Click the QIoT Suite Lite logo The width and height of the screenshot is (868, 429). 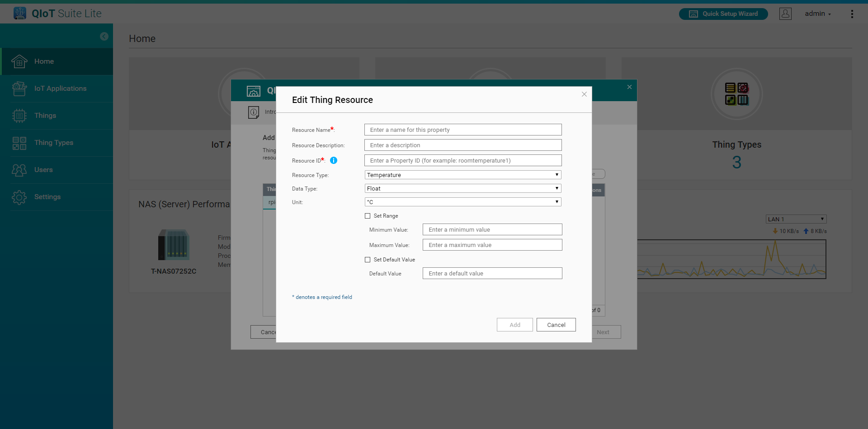point(57,14)
